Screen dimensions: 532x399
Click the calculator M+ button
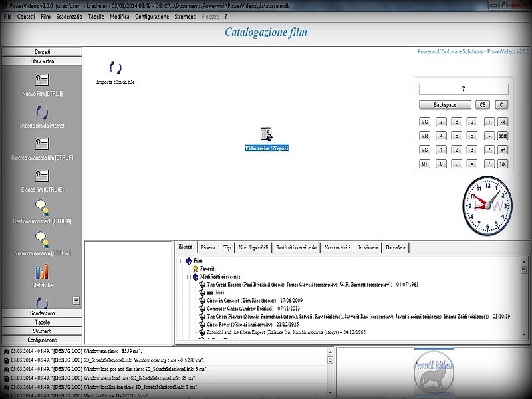424,164
